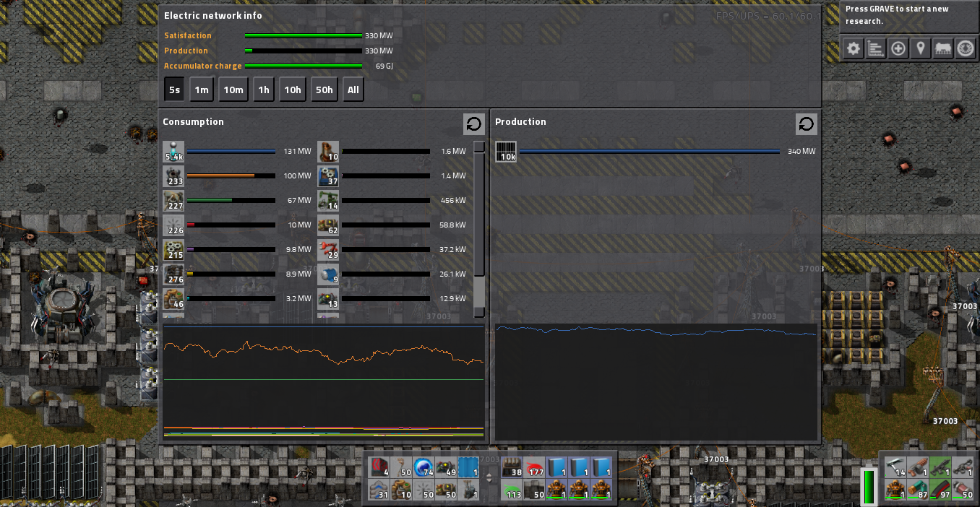Select the All time range tab
The height and width of the screenshot is (507, 980).
353,90
